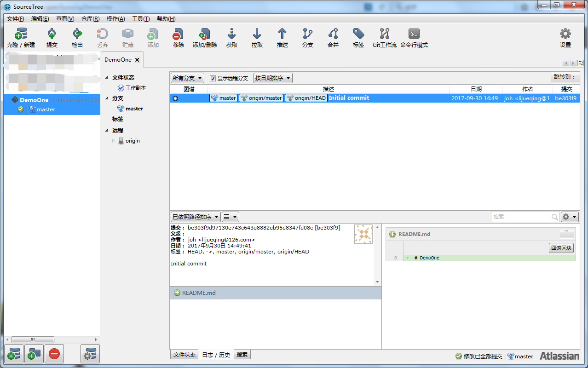Open Settings (设置) gear in toolbar
The width and height of the screenshot is (588, 368).
(565, 37)
